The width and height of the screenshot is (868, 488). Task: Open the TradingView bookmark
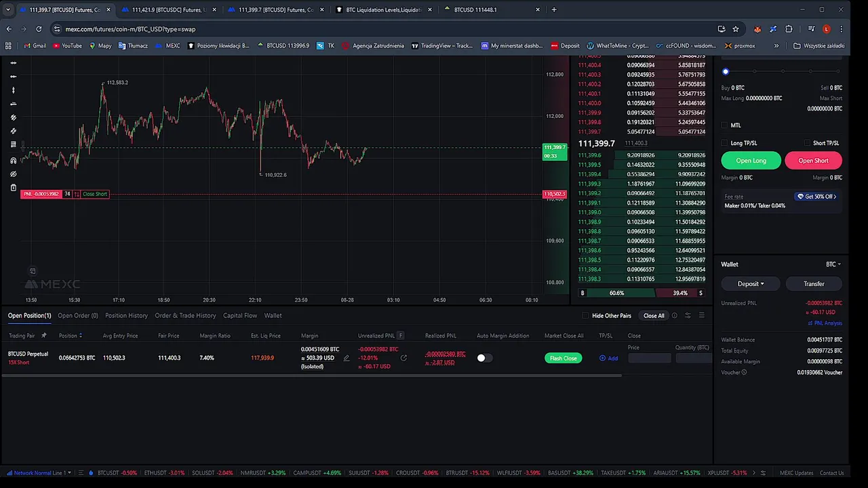(x=441, y=45)
